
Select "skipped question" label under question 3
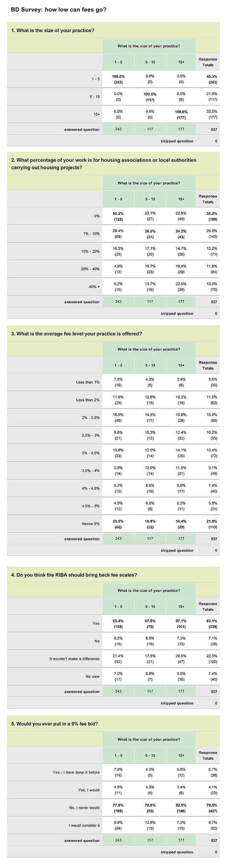coord(177,551)
